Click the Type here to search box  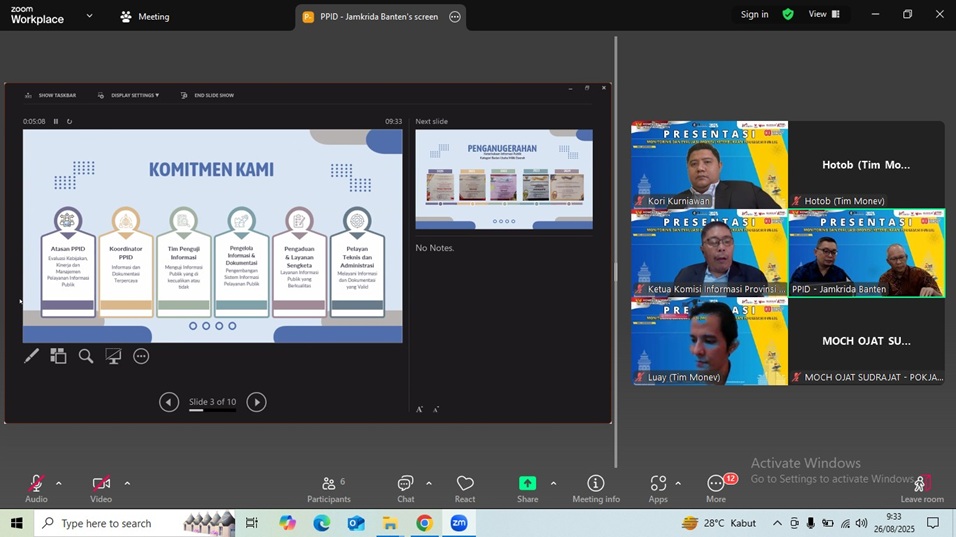pyautogui.click(x=134, y=523)
